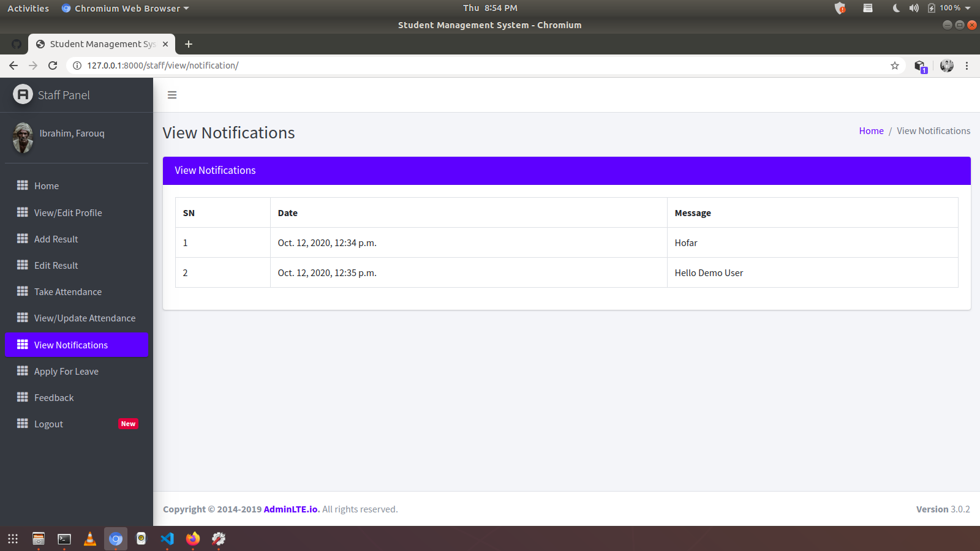Click the Staff Panel logo icon
The height and width of the screenshot is (551, 980).
point(23,94)
